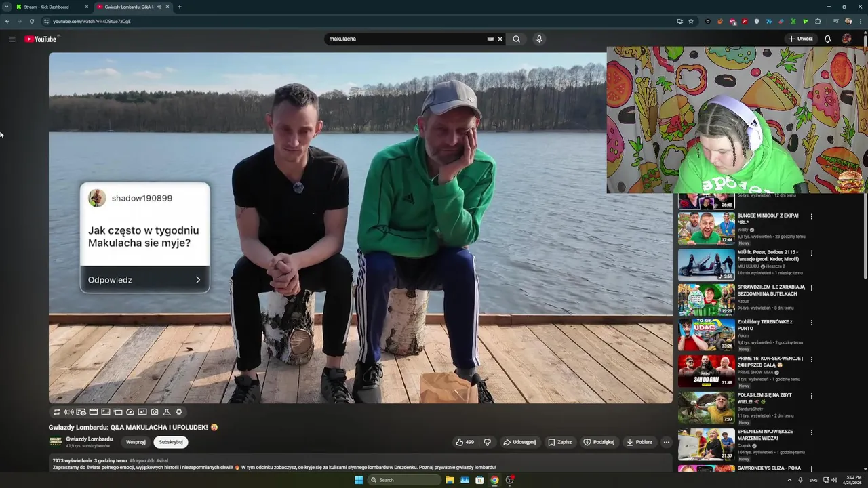Toggle the loop icon in the video toolbar
Screen dimensions: 868x488
click(57, 412)
